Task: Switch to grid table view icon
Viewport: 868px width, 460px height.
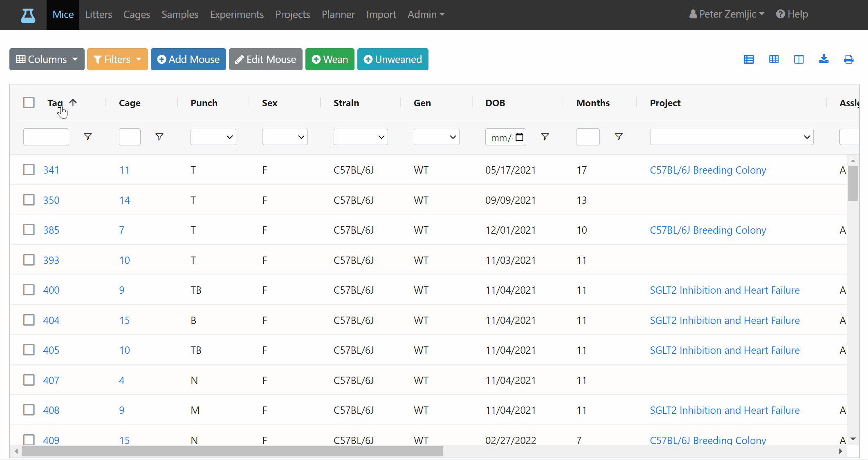Action: coord(774,59)
